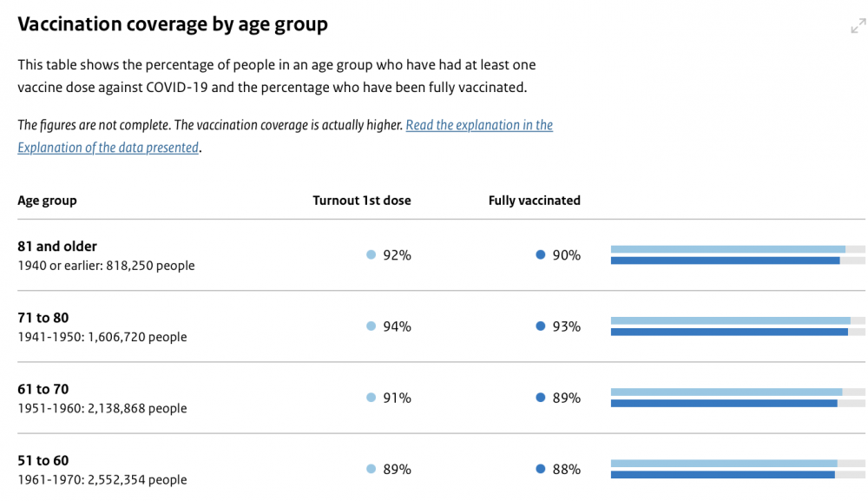Click the '71 to 80' row label
868x501 pixels.
coord(43,318)
